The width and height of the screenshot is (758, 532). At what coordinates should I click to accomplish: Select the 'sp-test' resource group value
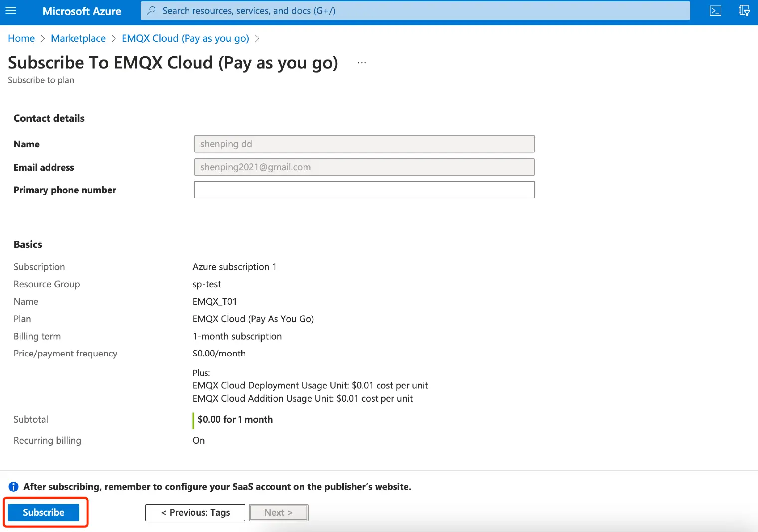207,284
